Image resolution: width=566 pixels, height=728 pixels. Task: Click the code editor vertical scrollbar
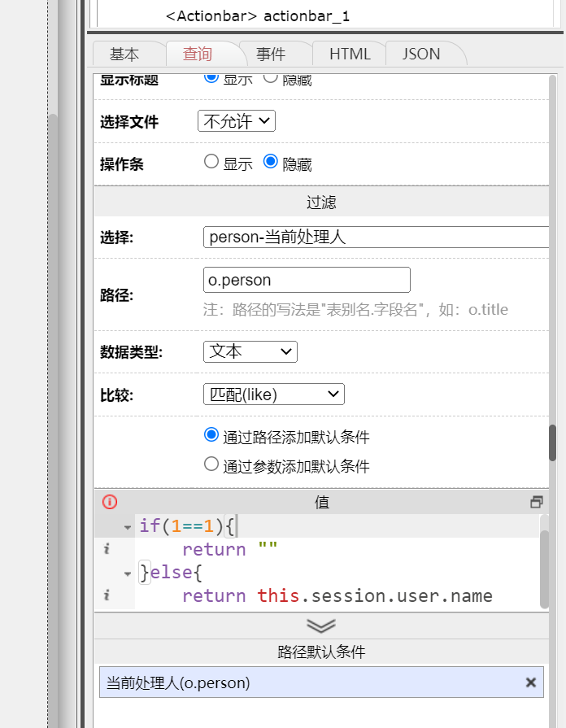(x=544, y=561)
